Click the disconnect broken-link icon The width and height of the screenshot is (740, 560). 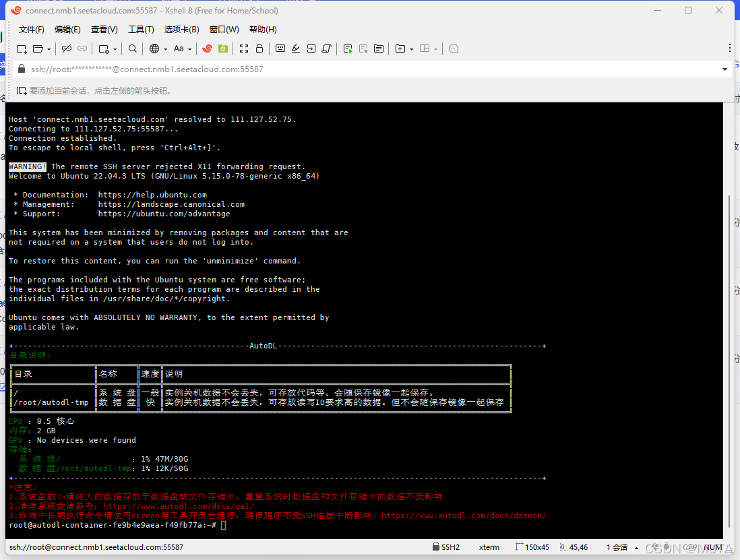67,49
